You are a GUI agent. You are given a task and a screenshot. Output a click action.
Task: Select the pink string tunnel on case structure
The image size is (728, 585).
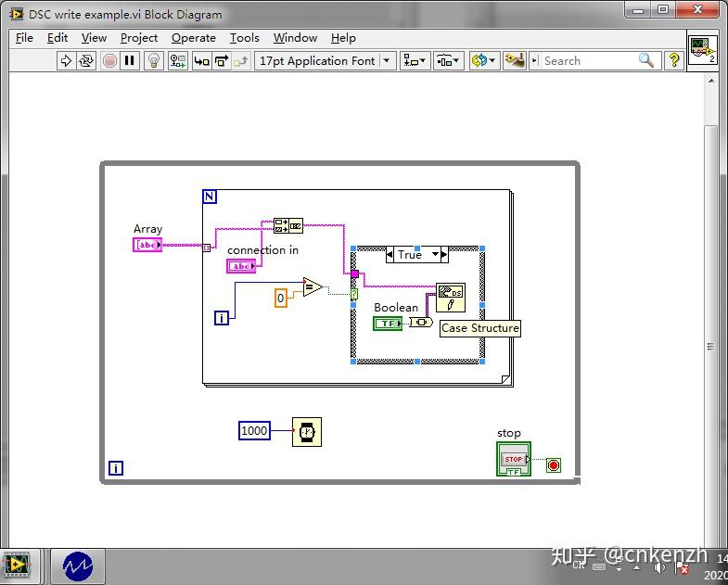pyautogui.click(x=354, y=273)
